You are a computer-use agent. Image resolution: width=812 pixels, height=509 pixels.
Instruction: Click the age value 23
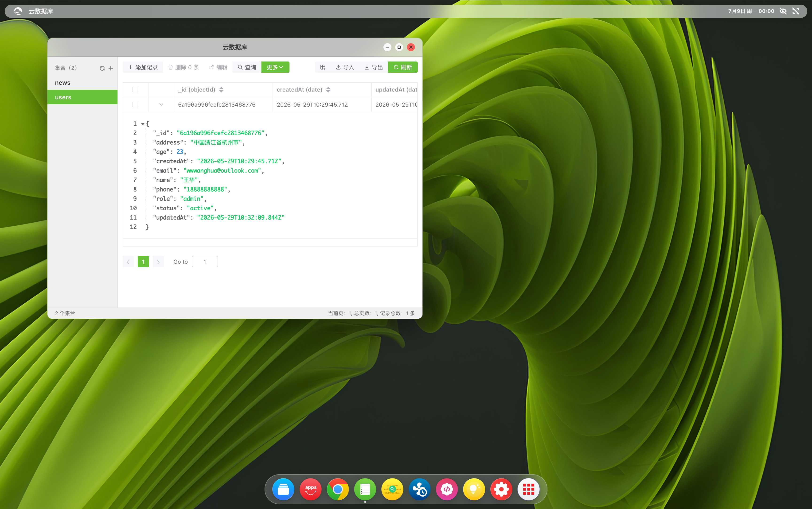[180, 152]
